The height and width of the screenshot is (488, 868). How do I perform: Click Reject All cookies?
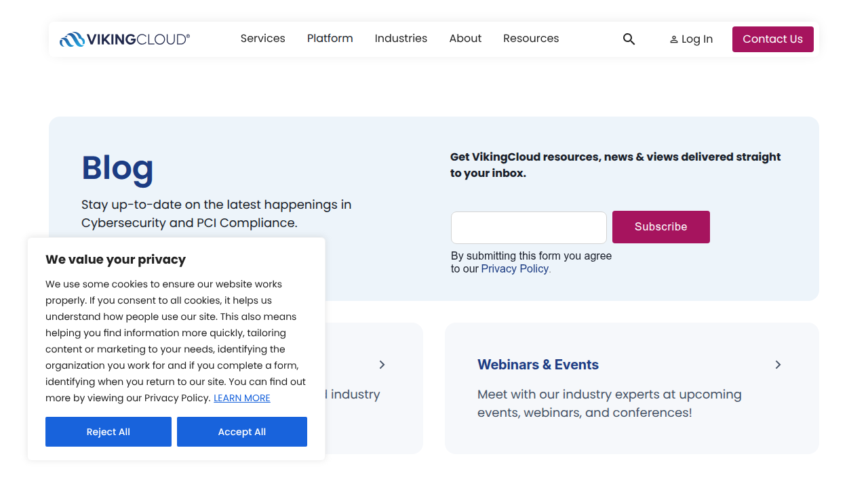108,432
